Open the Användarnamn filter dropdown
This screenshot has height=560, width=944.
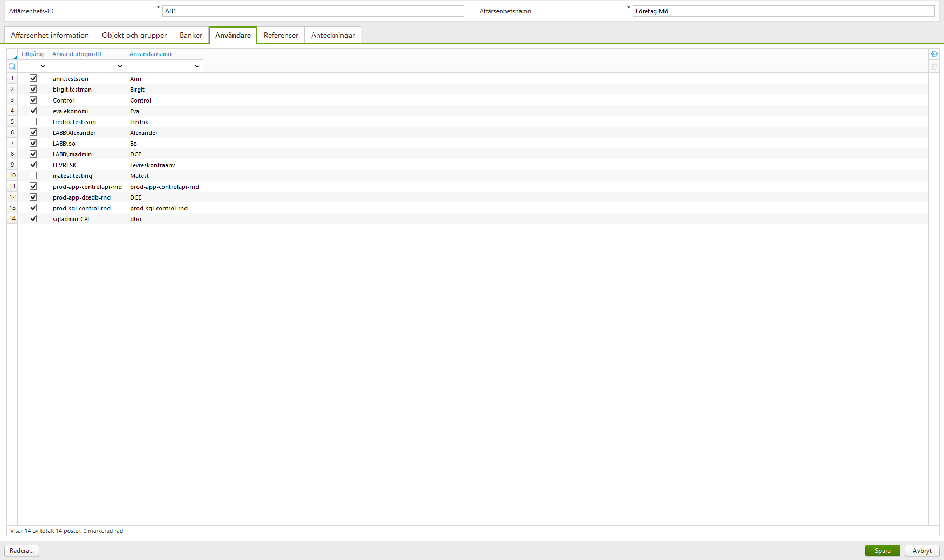pyautogui.click(x=196, y=66)
